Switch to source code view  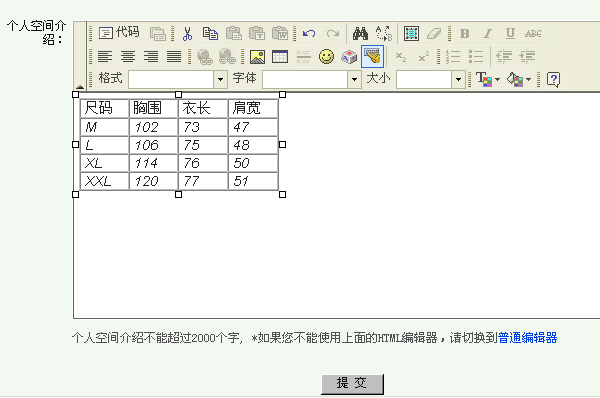[x=119, y=33]
